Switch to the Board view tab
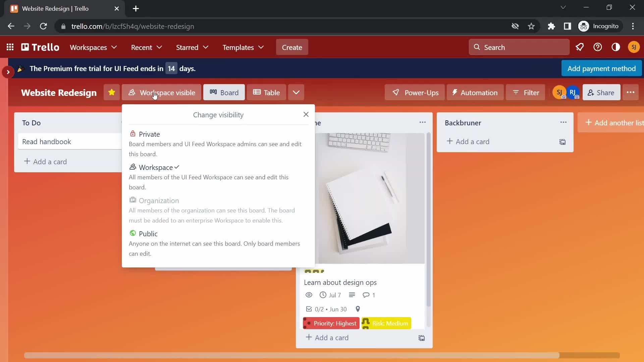This screenshot has width=644, height=362. pyautogui.click(x=224, y=93)
